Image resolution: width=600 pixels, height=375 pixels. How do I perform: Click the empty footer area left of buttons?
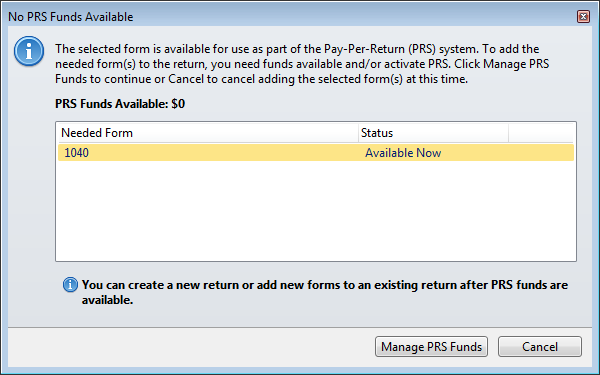point(191,347)
